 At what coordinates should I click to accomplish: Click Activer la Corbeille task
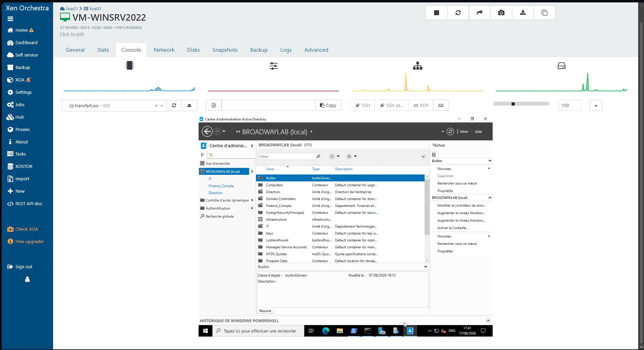coord(453,228)
